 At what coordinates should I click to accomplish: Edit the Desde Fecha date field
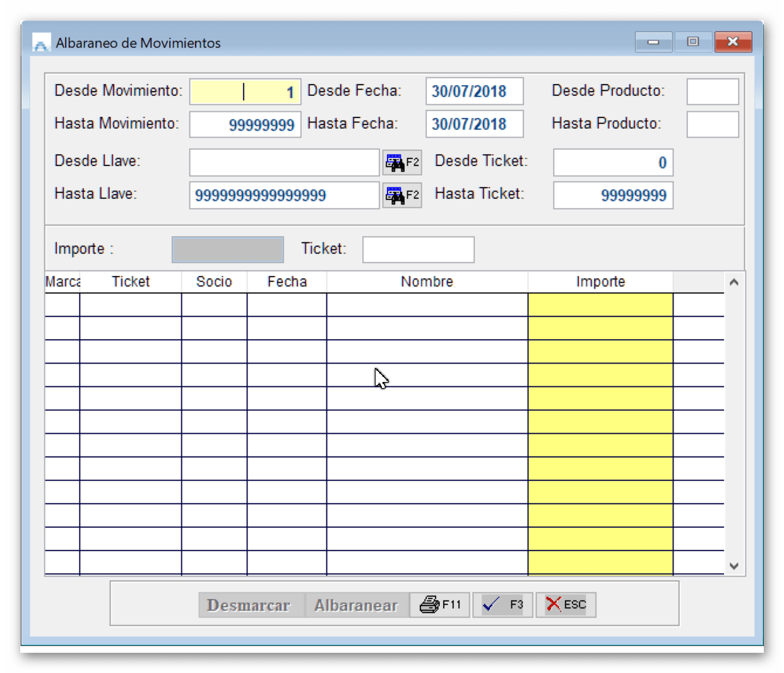[x=474, y=92]
